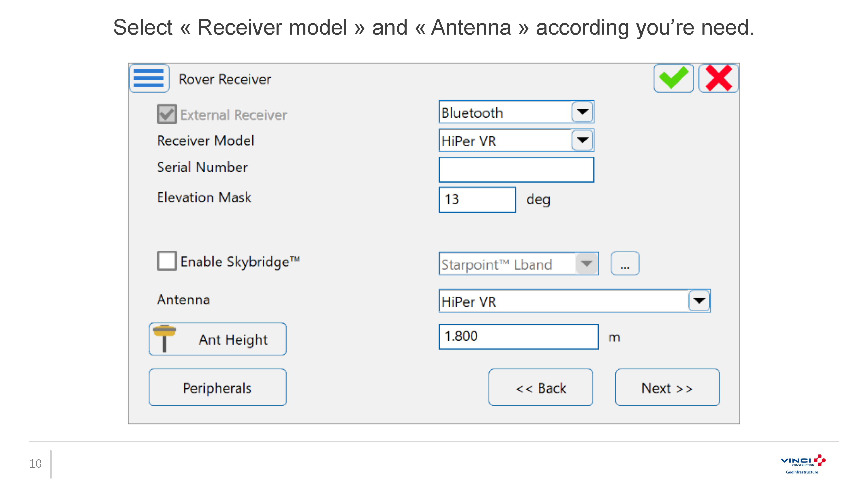Open the Bluetooth connection dropdown arrow
Viewport: 868px width, 487px height.
coord(582,112)
